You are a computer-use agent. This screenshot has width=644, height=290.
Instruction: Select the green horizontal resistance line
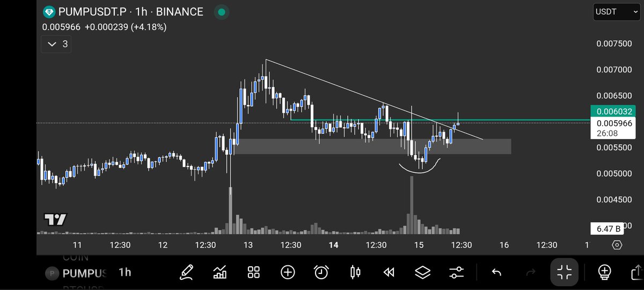(440, 120)
